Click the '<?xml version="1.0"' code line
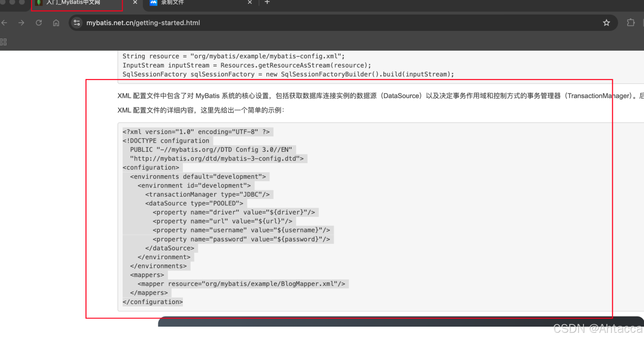The height and width of the screenshot is (340, 644). click(196, 132)
